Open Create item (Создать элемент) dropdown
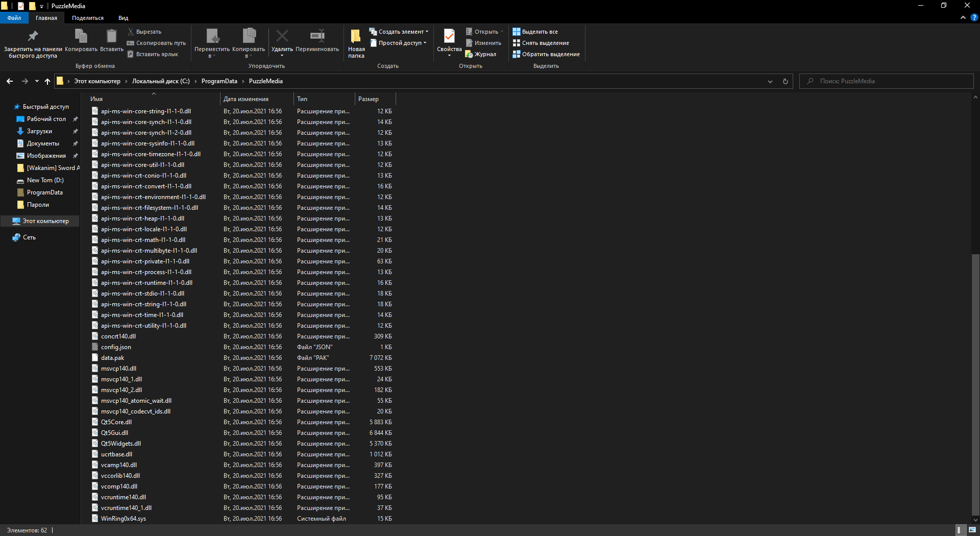 399,32
